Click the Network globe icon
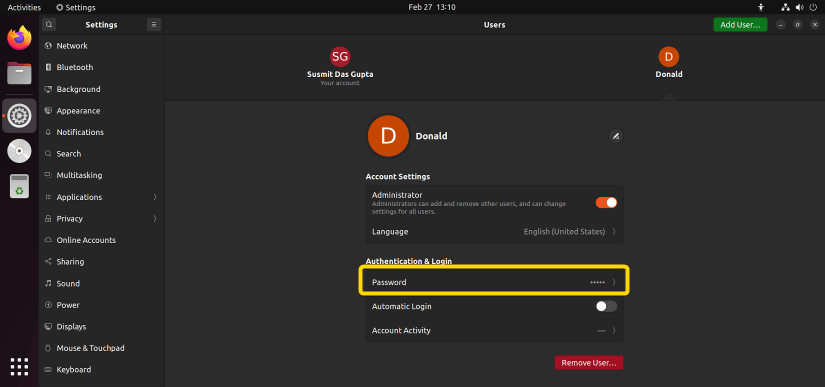Viewport: 825px width, 387px height. [x=48, y=46]
